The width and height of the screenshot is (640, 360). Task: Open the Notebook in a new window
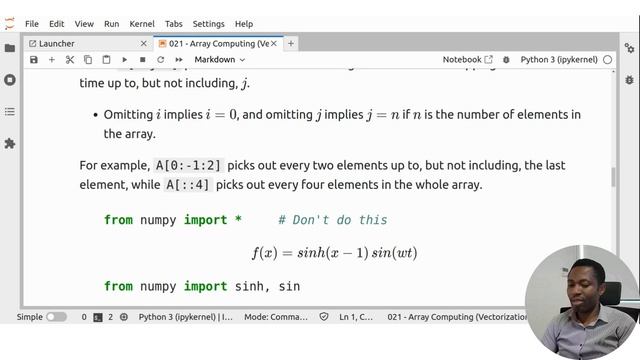tap(468, 60)
